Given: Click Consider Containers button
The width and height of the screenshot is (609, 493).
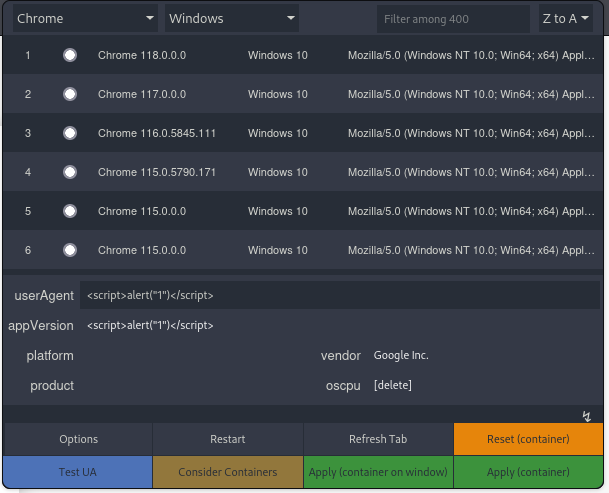Looking at the screenshot, I should point(228,472).
